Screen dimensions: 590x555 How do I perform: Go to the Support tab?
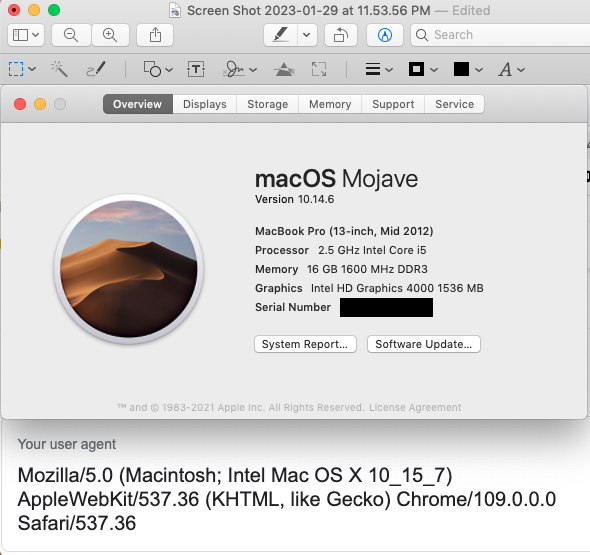(x=393, y=104)
